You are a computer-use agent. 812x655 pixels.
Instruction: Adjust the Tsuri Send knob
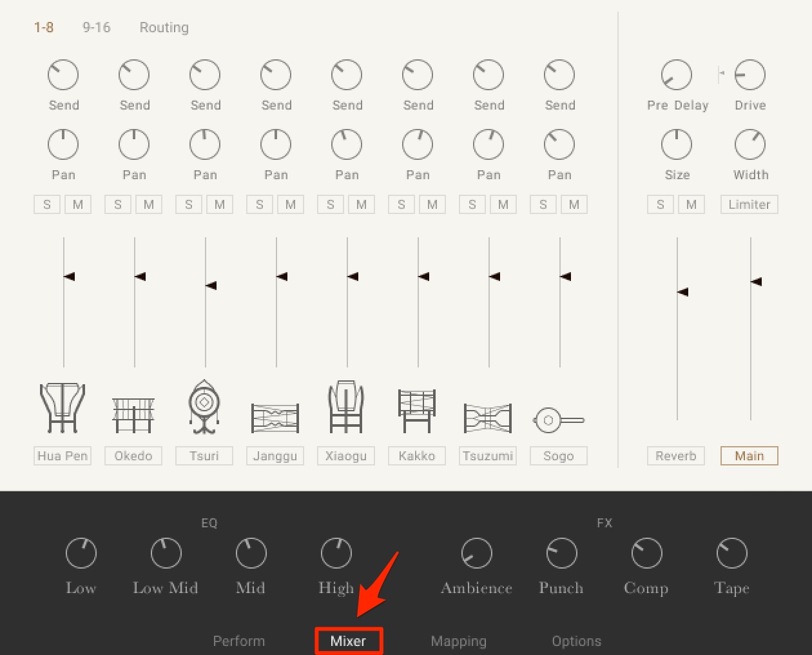[x=205, y=75]
